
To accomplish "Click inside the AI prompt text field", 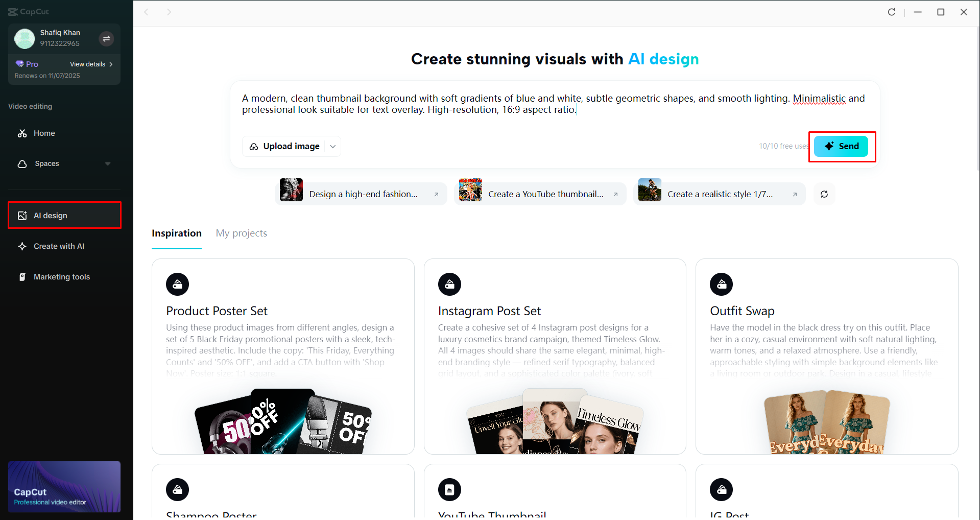I will coord(511,104).
